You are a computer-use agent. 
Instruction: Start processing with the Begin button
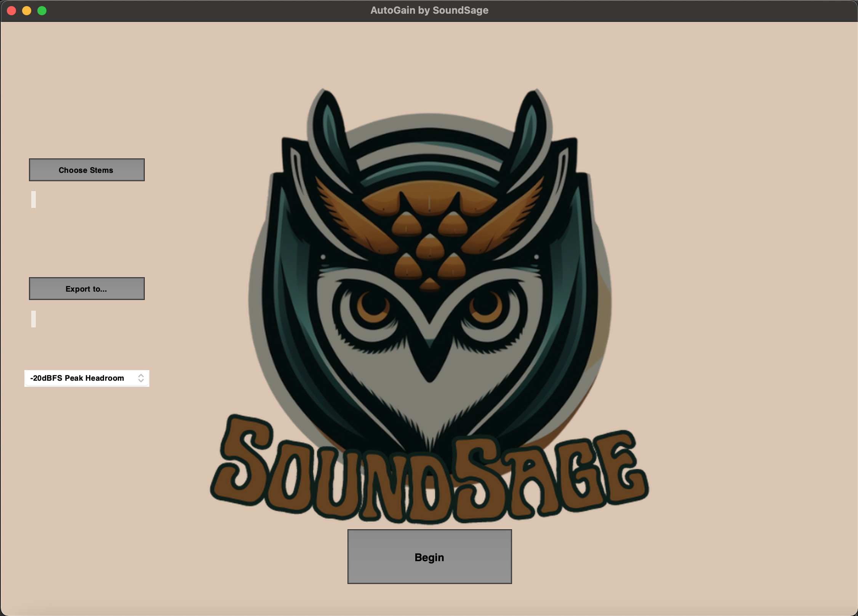pos(429,557)
